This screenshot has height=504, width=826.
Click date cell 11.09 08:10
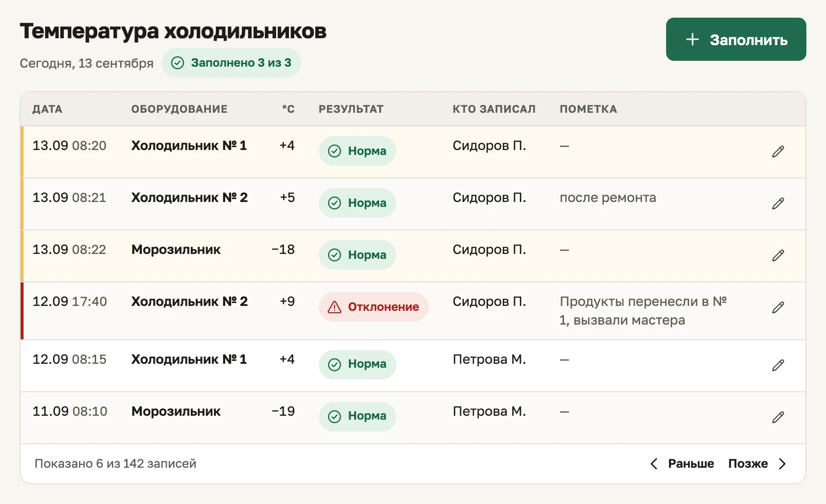(x=70, y=411)
